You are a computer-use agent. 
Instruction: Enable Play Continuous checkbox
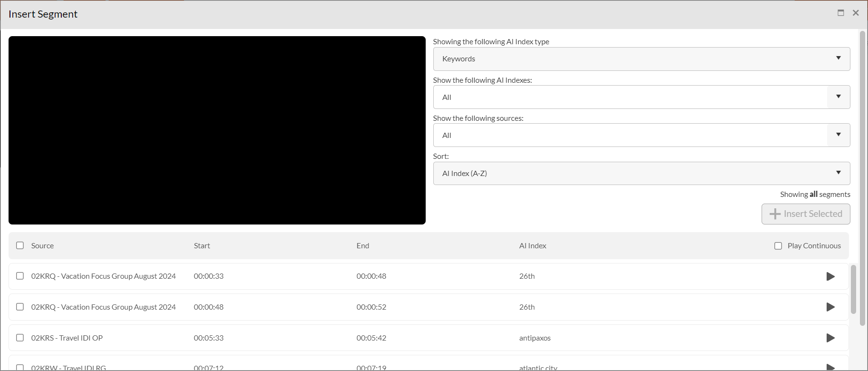pos(778,246)
